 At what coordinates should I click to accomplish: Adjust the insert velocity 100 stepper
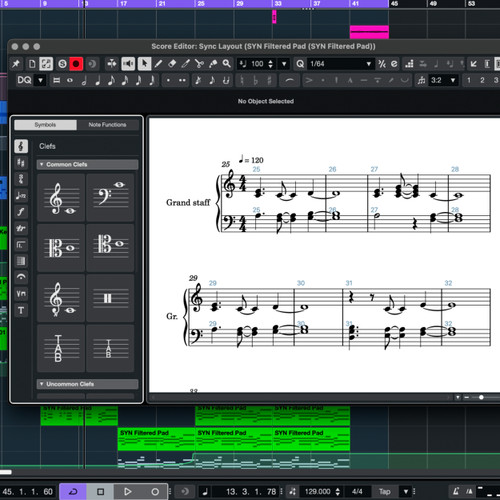(270, 64)
